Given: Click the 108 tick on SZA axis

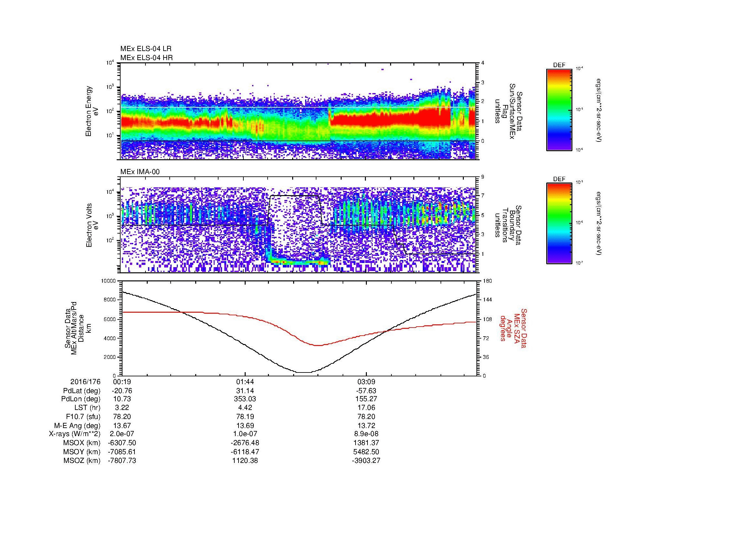Looking at the screenshot, I should [x=487, y=319].
